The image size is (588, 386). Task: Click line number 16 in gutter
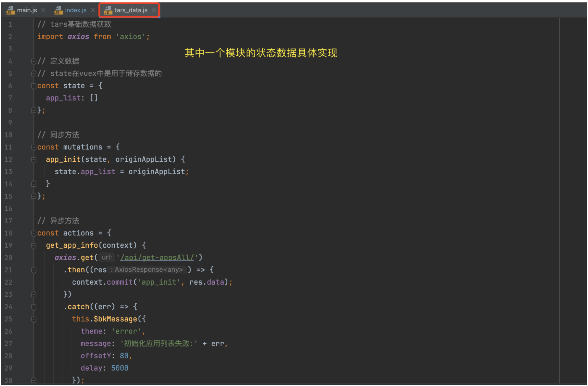pyautogui.click(x=9, y=208)
